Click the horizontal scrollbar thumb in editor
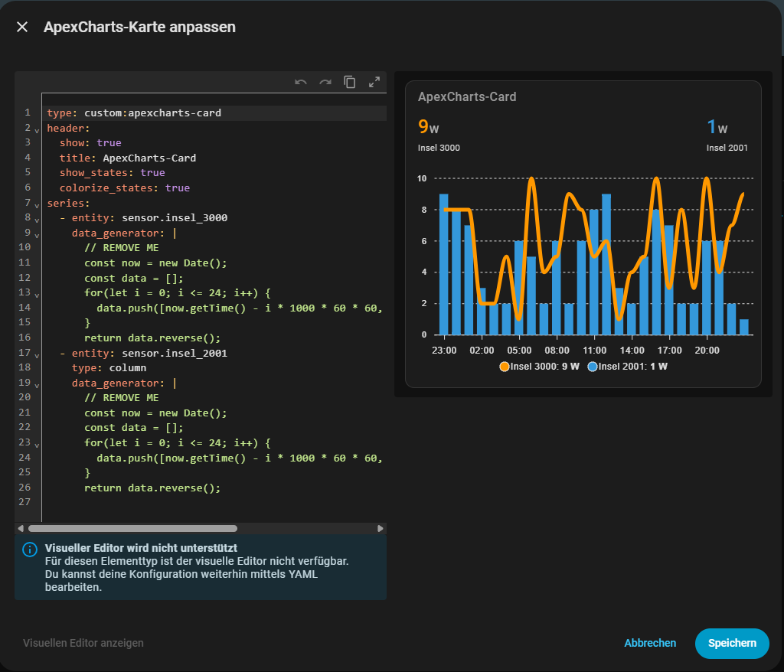Image resolution: width=784 pixels, height=672 pixels. click(x=132, y=528)
